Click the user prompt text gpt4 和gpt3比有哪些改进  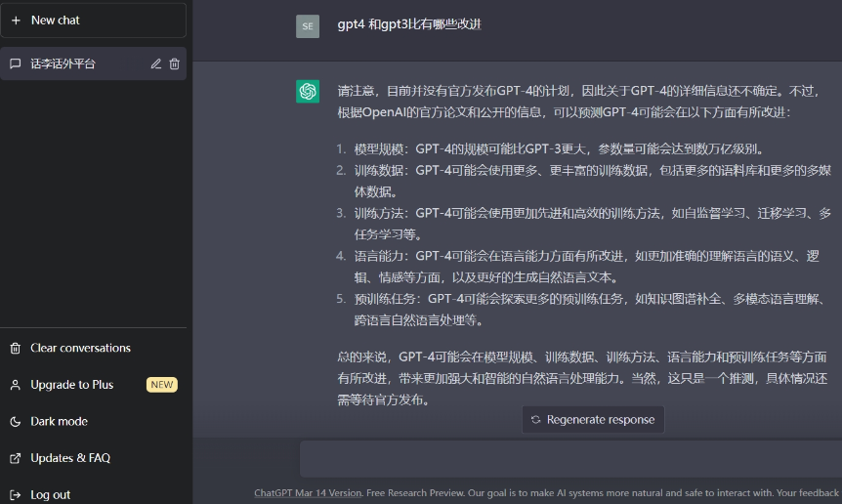pos(409,24)
